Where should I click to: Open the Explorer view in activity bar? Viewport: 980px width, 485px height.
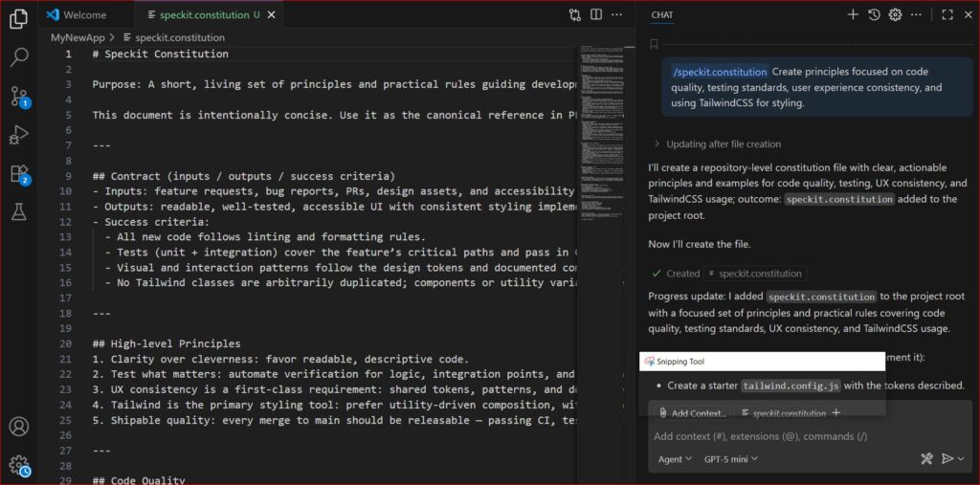tap(18, 18)
